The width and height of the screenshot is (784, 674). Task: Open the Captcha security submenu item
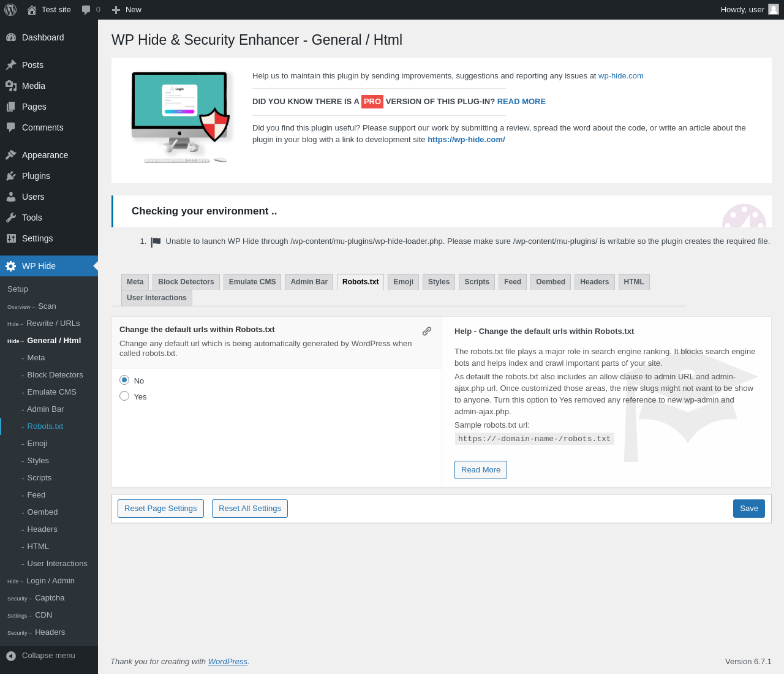point(49,598)
